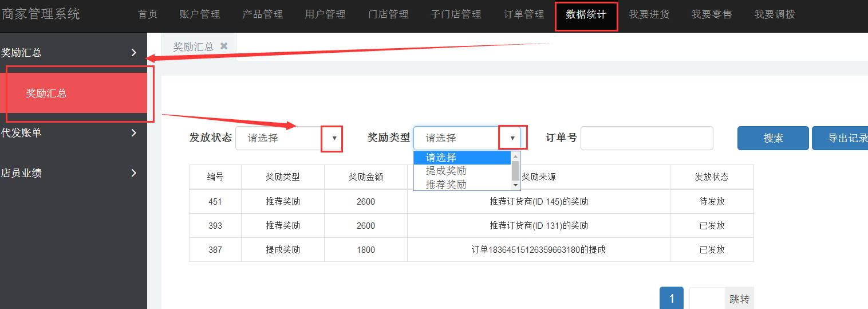Viewport: 868px width, 309px height.
Task: Click 推荐订货商(ID 145)的奖励 cell
Action: [539, 202]
